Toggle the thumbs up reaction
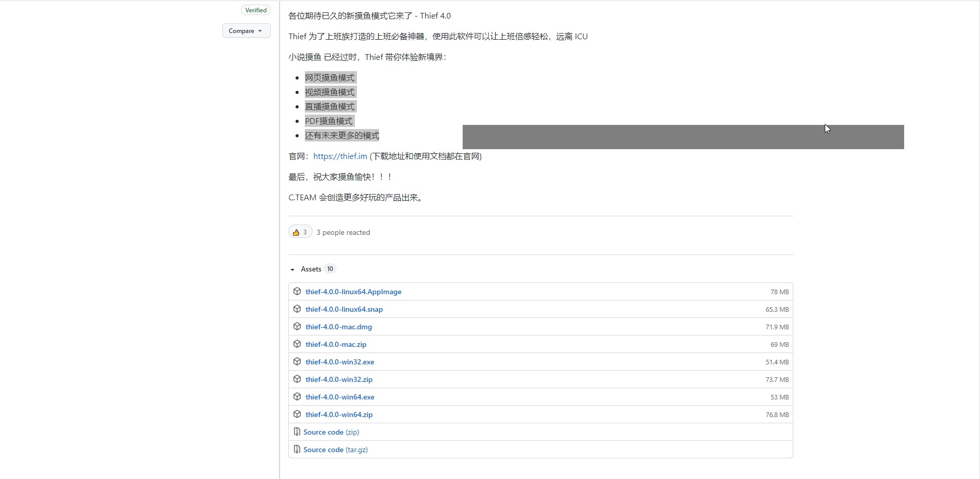 coord(300,232)
